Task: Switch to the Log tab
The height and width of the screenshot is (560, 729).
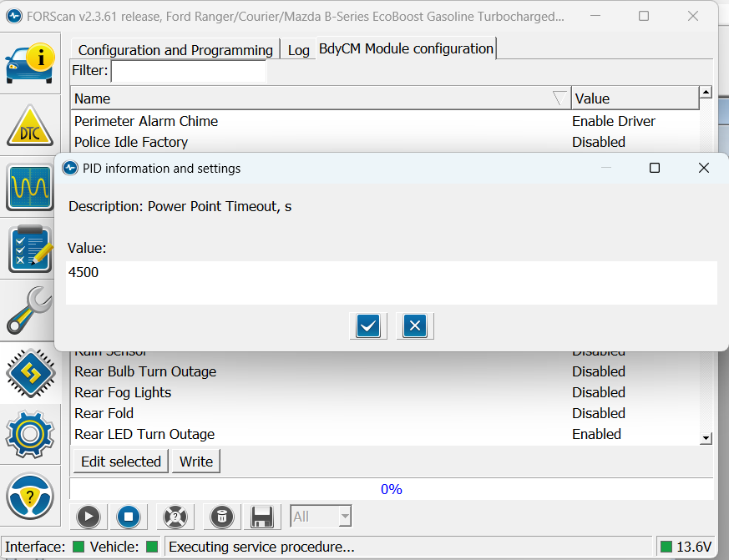Action: 298,50
